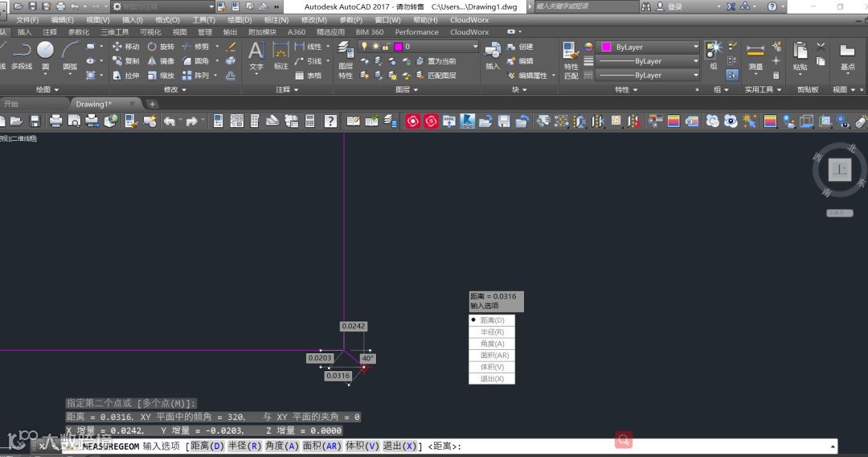The image size is (868, 457).
Task: Select the Fillet (圆角) tool
Action: point(196,61)
